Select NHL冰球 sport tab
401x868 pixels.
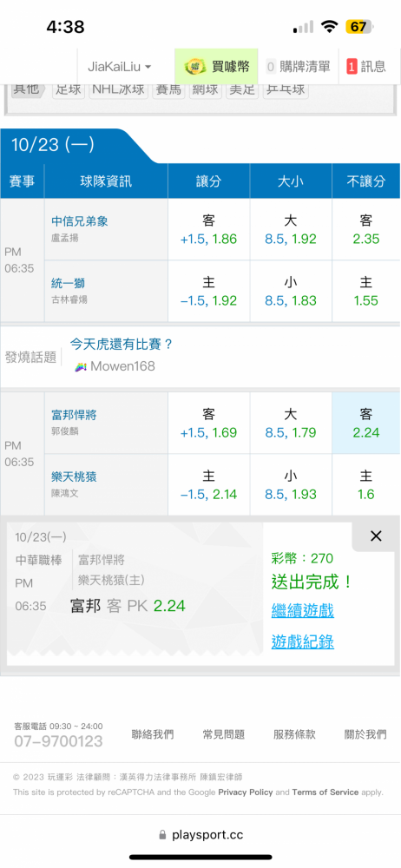coord(120,89)
